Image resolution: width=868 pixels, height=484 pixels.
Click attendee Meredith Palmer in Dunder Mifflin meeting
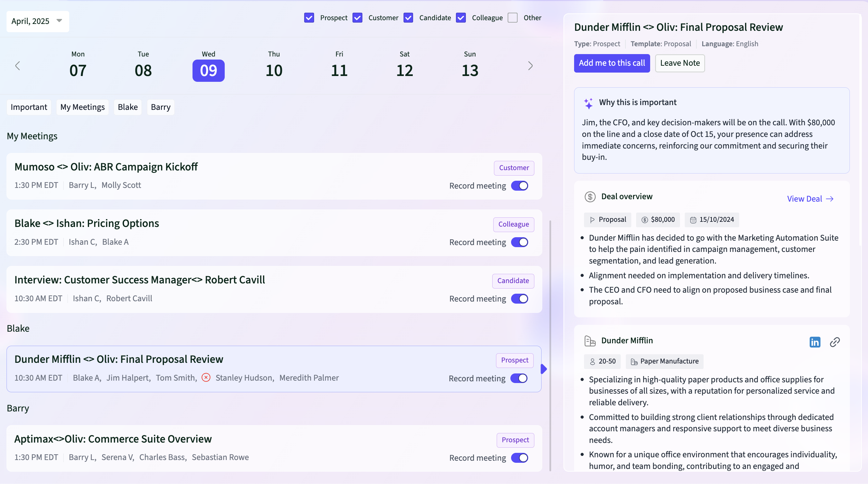click(x=309, y=378)
